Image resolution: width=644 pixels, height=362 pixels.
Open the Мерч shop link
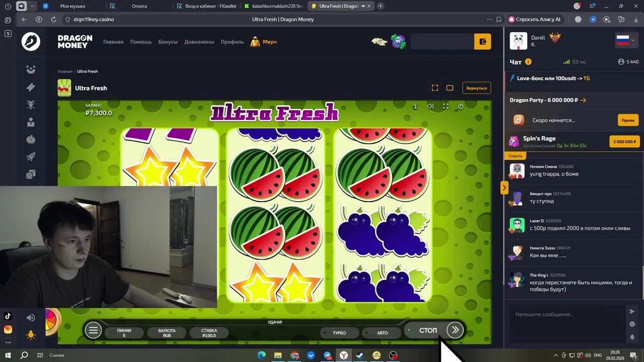[264, 42]
